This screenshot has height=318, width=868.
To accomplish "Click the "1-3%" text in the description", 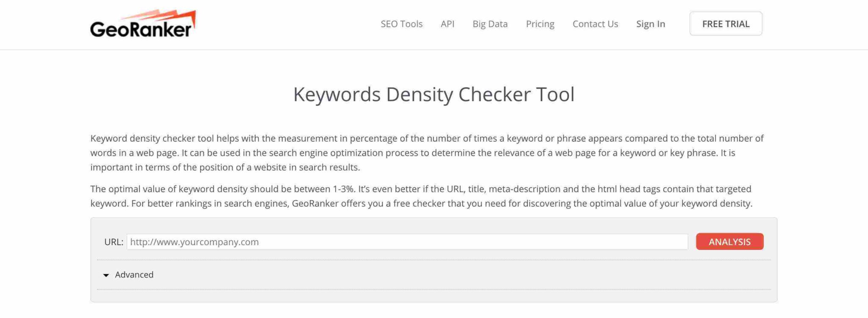I will [x=343, y=189].
